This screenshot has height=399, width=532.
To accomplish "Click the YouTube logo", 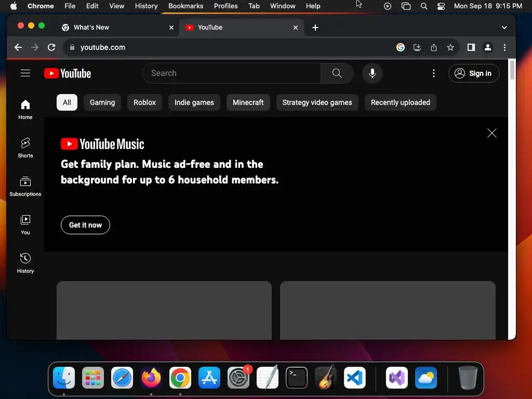I will (68, 73).
